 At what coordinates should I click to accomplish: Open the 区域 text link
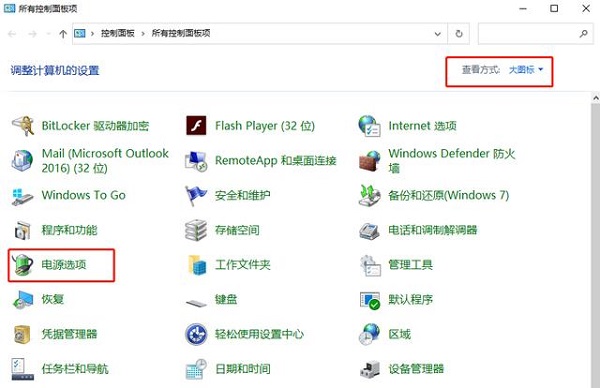tap(399, 334)
